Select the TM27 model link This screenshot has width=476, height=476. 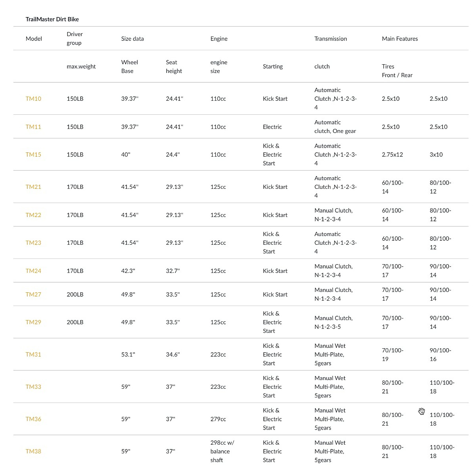coord(33,294)
